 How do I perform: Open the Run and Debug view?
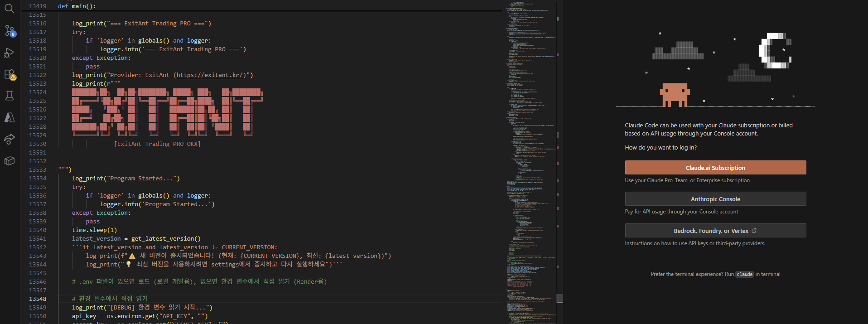10,53
